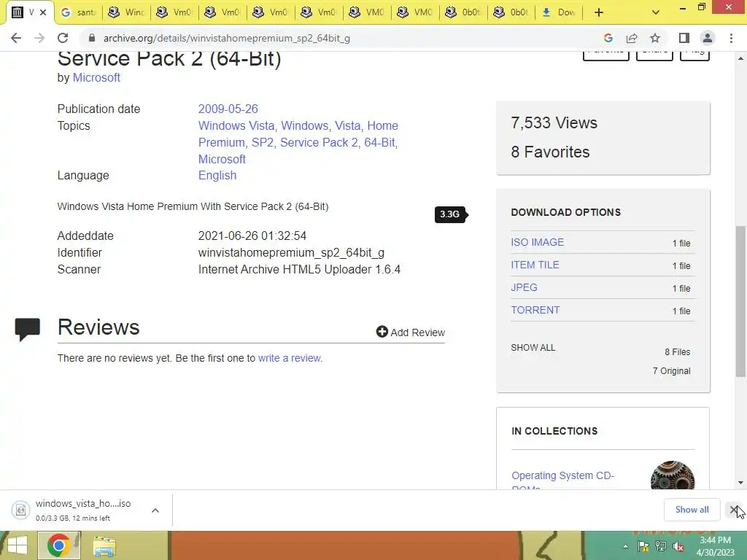Click the address bar URL
The width and height of the screenshot is (747, 560).
227,38
